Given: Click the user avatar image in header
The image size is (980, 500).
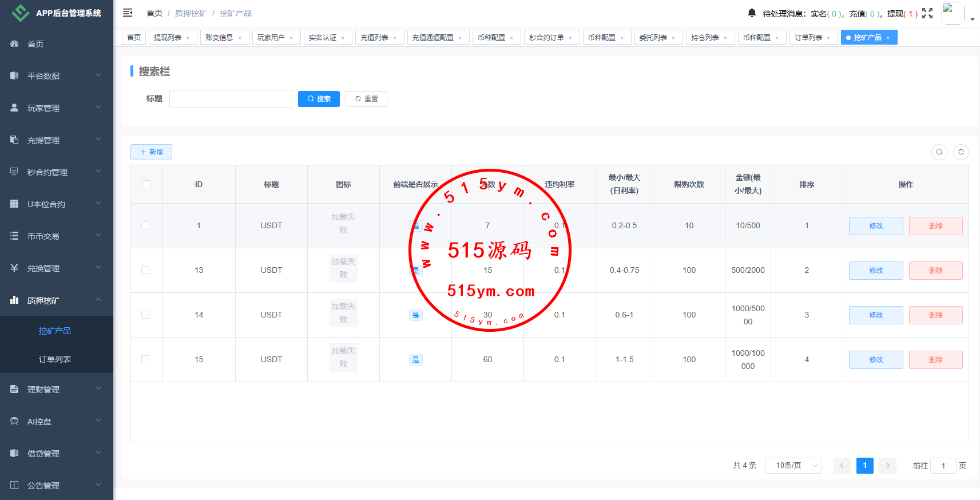Looking at the screenshot, I should pos(952,13).
